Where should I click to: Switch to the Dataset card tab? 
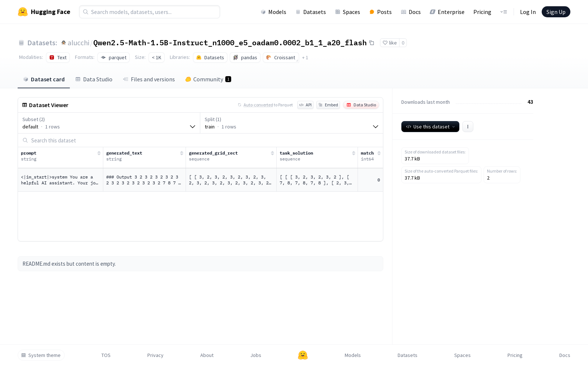44,79
